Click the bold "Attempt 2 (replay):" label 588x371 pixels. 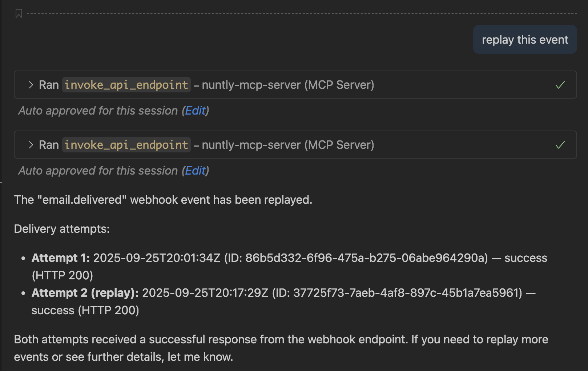[85, 293]
